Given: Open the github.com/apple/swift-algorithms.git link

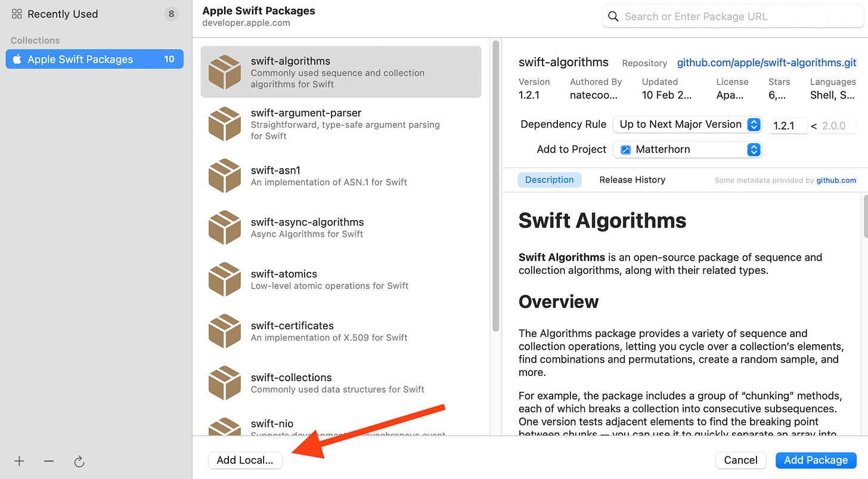Looking at the screenshot, I should pyautogui.click(x=767, y=63).
